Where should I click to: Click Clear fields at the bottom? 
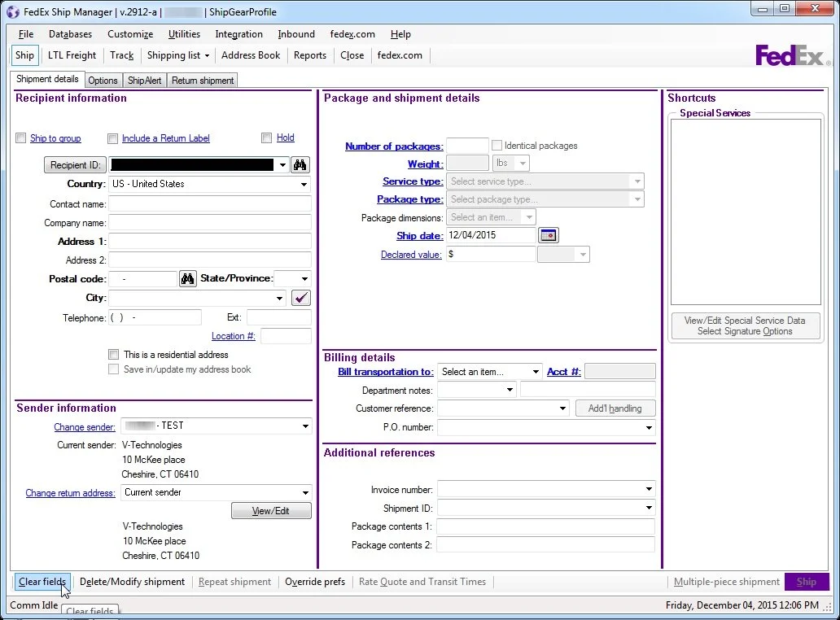point(42,582)
